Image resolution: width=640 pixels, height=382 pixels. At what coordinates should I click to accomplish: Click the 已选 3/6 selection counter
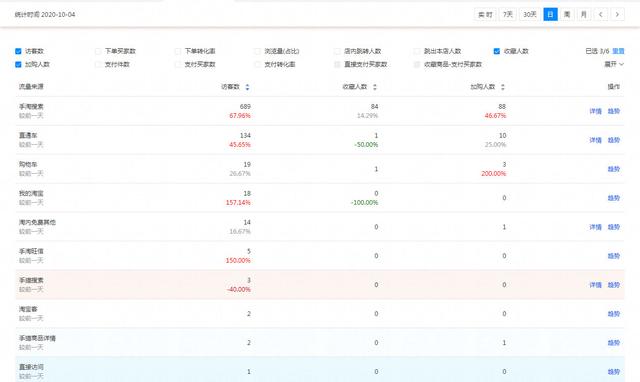tap(597, 51)
